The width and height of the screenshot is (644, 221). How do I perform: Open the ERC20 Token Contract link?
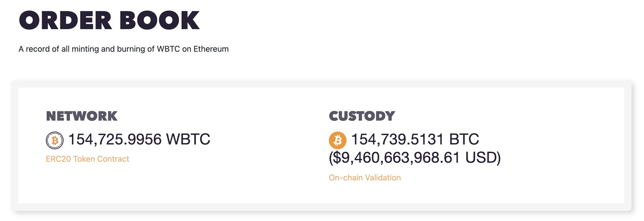(x=87, y=159)
